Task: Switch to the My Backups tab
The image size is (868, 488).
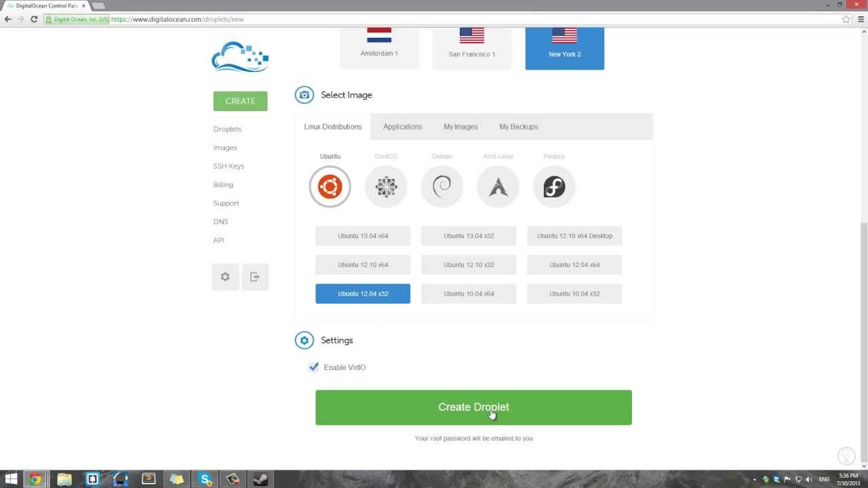Action: tap(518, 127)
